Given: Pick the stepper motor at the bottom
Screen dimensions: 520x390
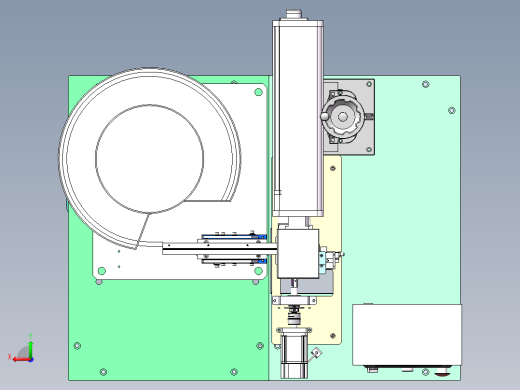Looking at the screenshot, I should 294,353.
